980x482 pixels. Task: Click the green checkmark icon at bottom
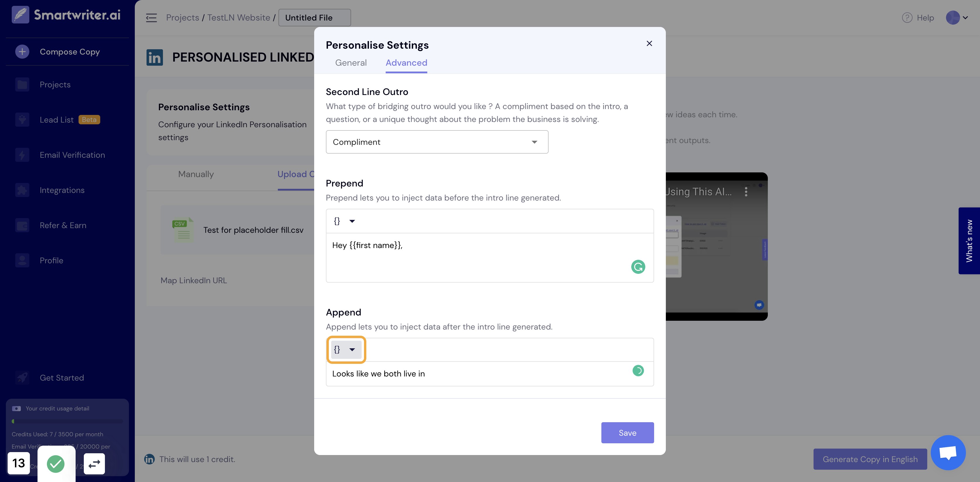[x=56, y=464]
